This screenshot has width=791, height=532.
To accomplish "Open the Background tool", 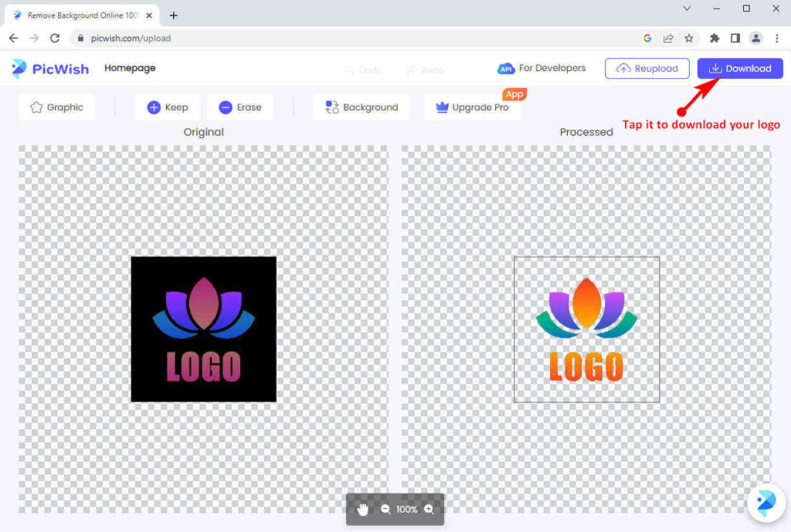I will (x=361, y=107).
